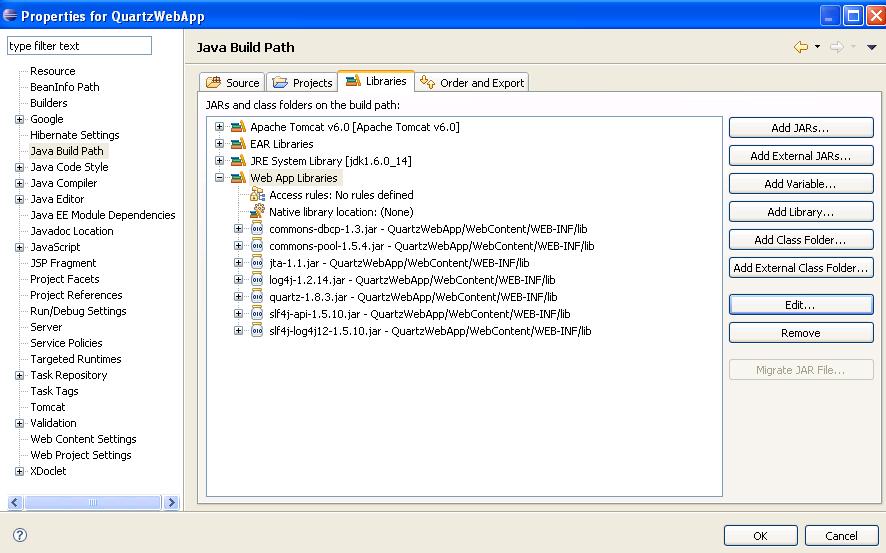Expand the Validation node
The image size is (886, 553).
pyautogui.click(x=19, y=423)
